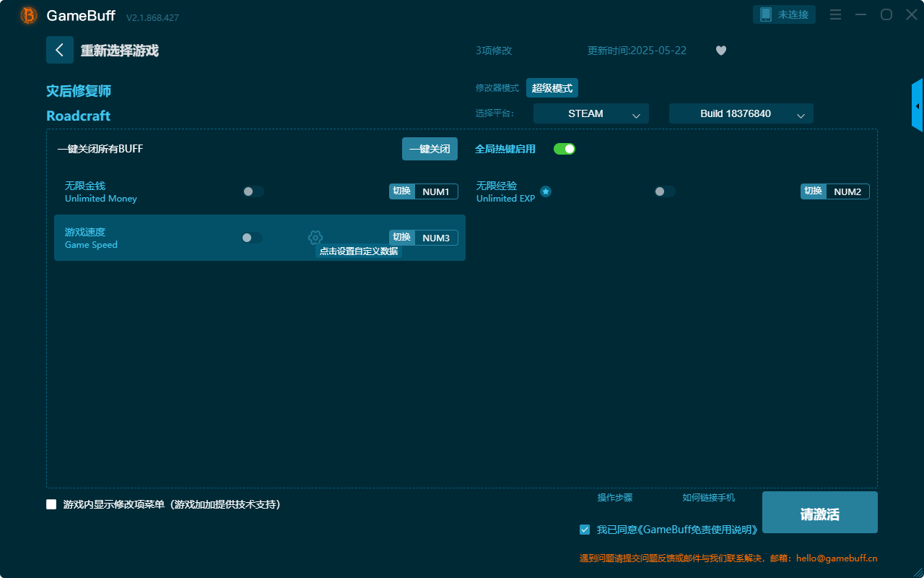The height and width of the screenshot is (578, 924).
Task: Toggle the Game Speed switch
Action: [252, 238]
